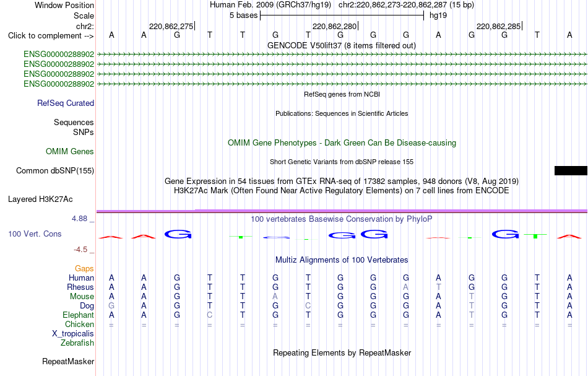Open the OMIM Genes track label
588x376 pixels.
(70, 151)
